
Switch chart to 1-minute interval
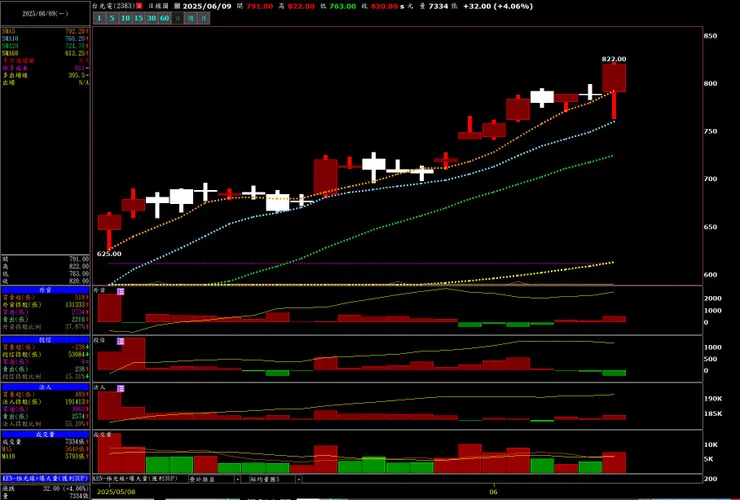coord(100,18)
